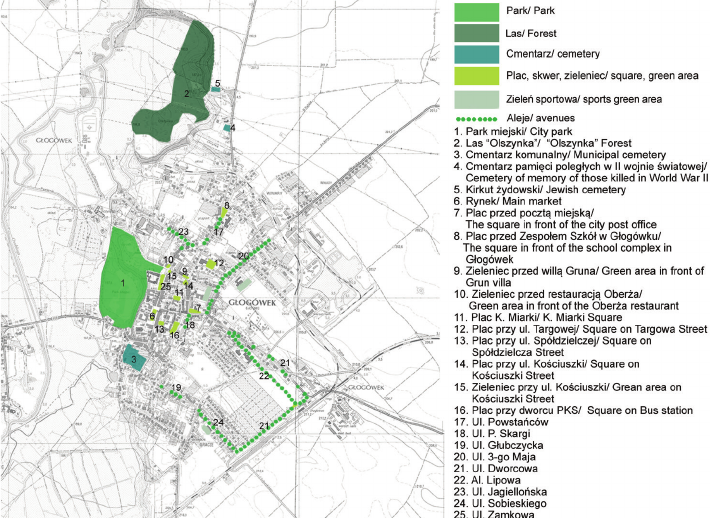Click the Park legend color swatch

(477, 12)
